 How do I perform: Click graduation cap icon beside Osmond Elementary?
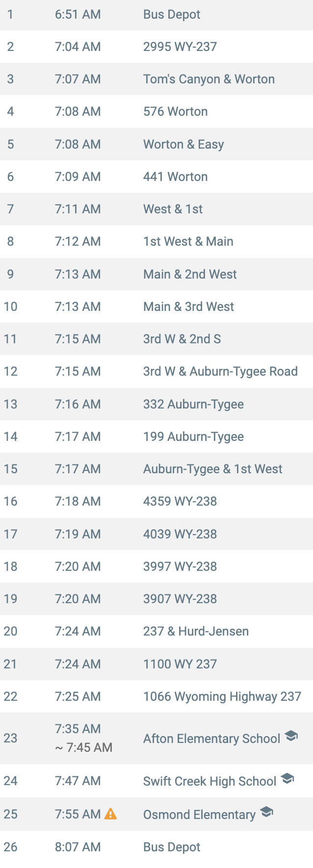click(266, 812)
